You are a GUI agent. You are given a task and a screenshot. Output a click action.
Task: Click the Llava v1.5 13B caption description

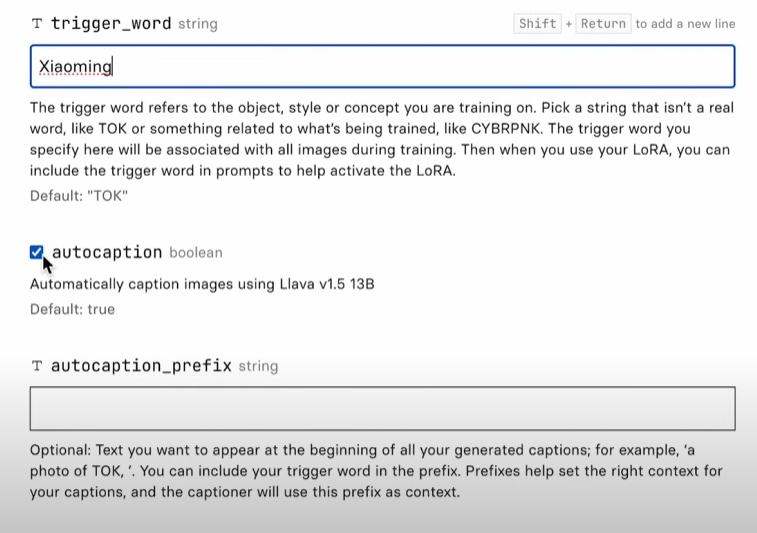coord(202,284)
